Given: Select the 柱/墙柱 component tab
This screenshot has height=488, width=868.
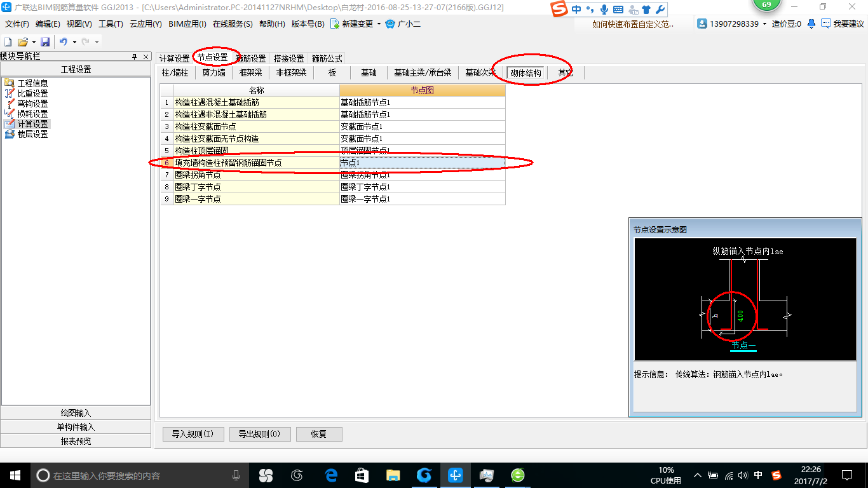Looking at the screenshot, I should coord(175,72).
